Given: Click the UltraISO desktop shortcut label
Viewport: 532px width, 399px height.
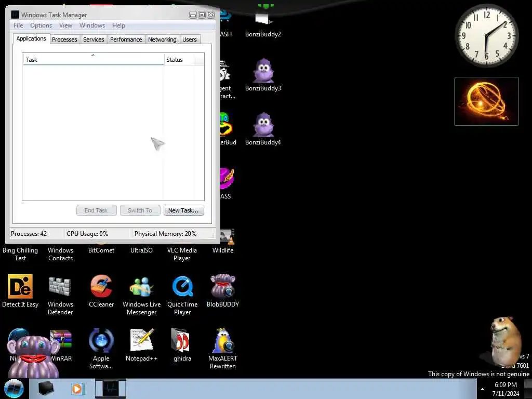Looking at the screenshot, I should click(x=141, y=250).
